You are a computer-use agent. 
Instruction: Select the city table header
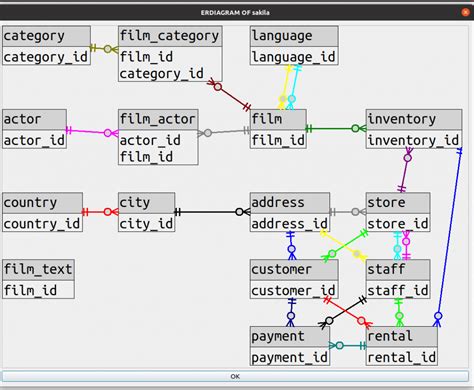(147, 203)
